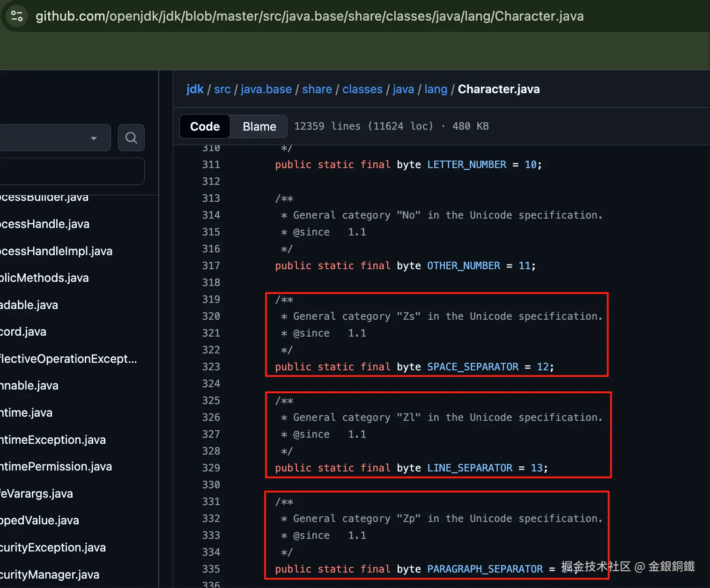This screenshot has height=588, width=710.
Task: Open the branch selector dropdown arrow
Action: (x=94, y=138)
